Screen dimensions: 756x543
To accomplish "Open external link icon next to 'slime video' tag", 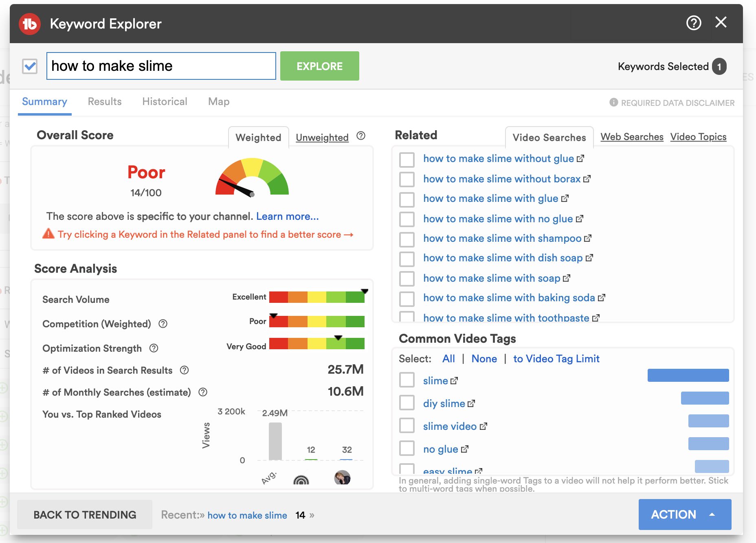I will click(x=483, y=426).
